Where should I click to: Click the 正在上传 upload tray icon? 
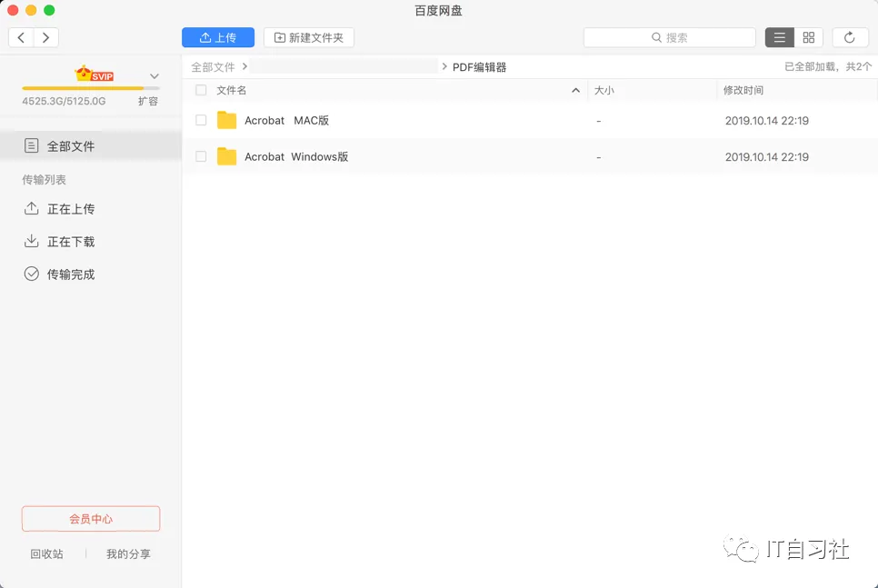point(31,208)
